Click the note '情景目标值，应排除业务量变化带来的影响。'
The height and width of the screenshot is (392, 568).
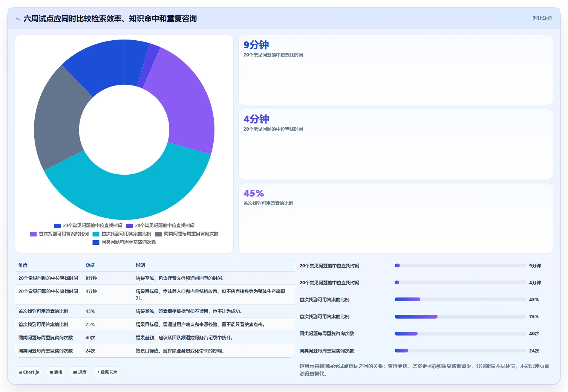(x=181, y=351)
